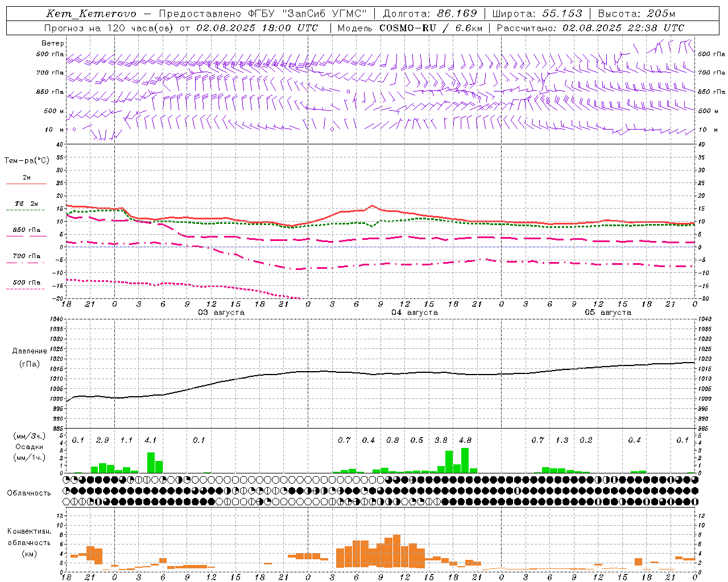Select the elevation text Высота: 205м
The width and height of the screenshot is (728, 582).
coord(637,14)
